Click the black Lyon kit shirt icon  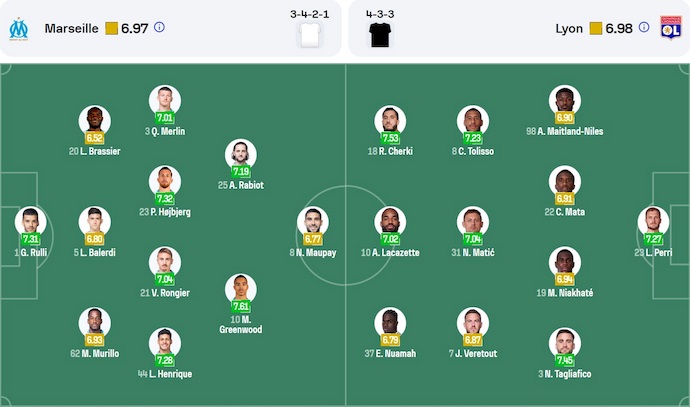pyautogui.click(x=380, y=35)
